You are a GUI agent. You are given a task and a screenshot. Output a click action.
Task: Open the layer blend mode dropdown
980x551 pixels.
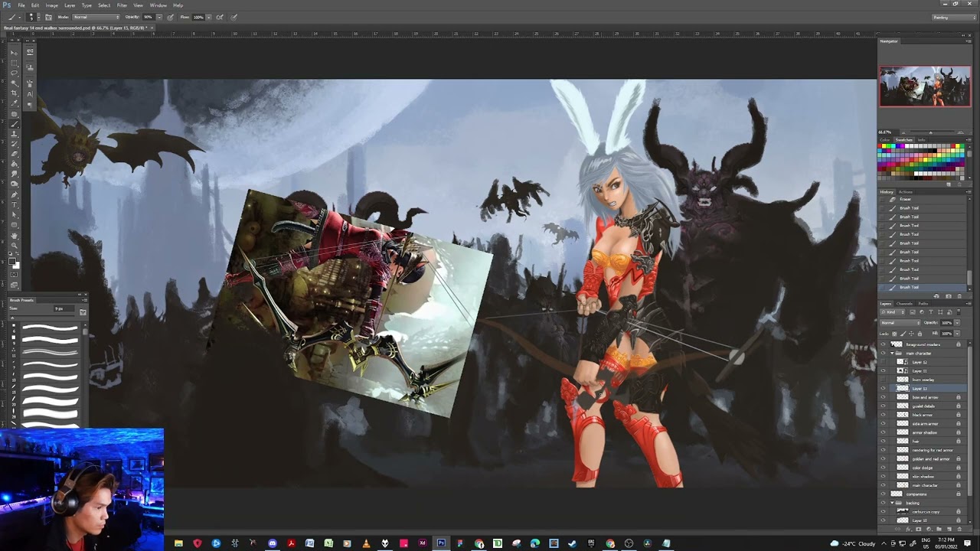click(x=900, y=322)
